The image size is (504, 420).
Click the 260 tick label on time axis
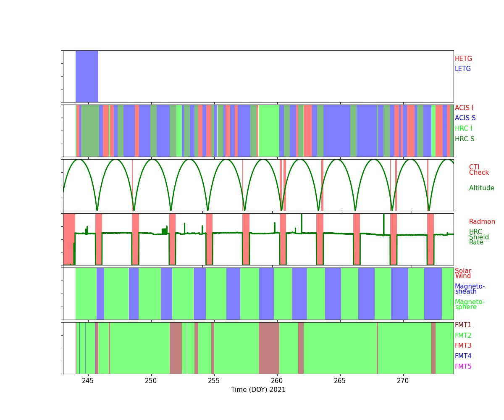point(277,381)
